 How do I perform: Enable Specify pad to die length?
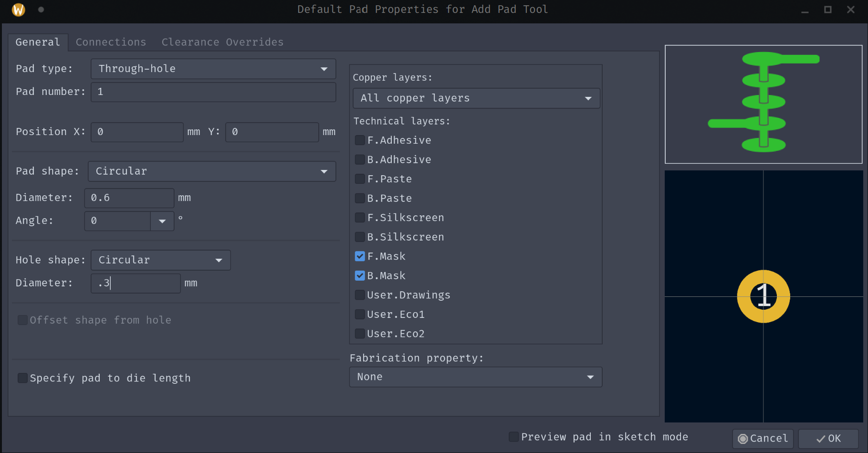(22, 378)
